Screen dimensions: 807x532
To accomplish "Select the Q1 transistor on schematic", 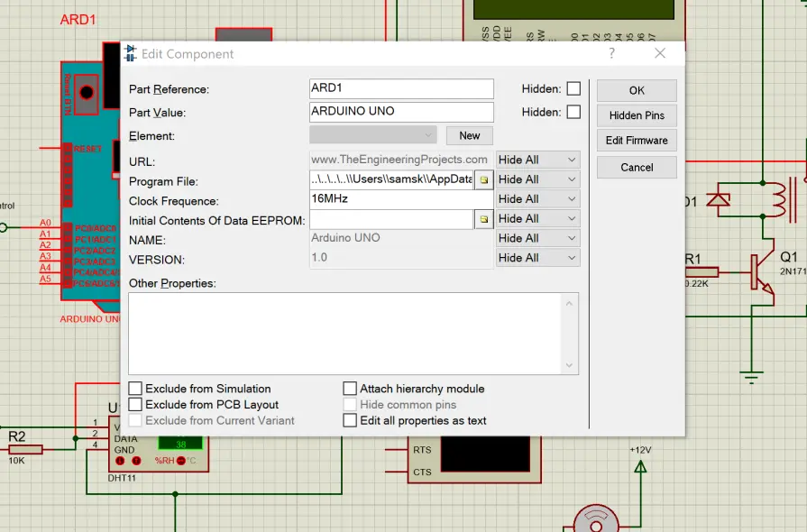I will 763,271.
